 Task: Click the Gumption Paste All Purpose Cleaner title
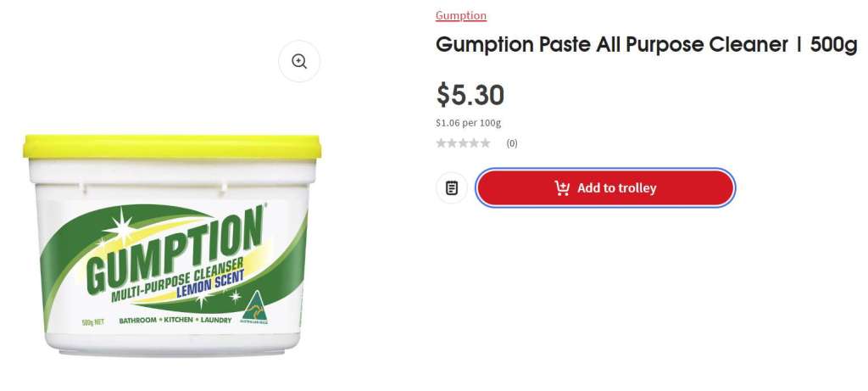(646, 44)
